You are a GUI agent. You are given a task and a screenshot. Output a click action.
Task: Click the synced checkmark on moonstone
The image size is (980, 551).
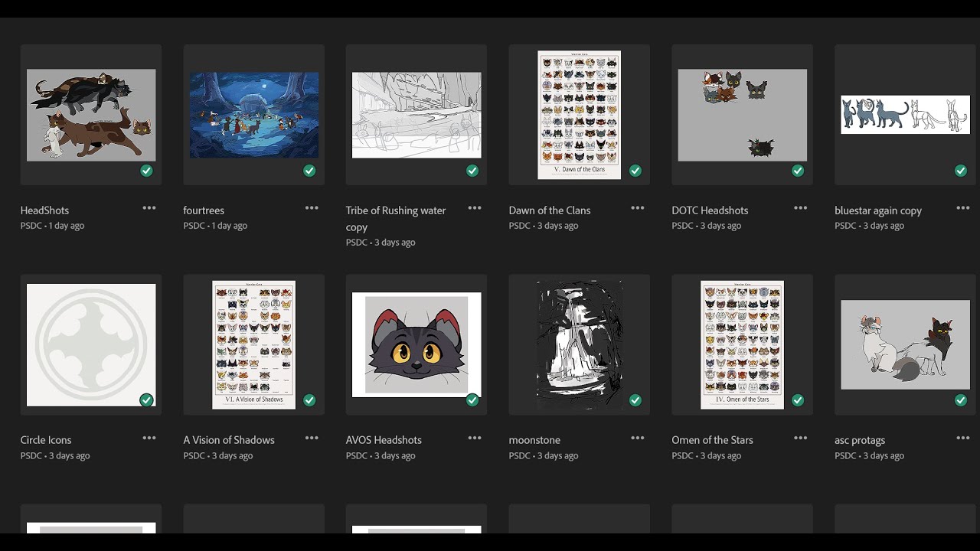point(635,400)
